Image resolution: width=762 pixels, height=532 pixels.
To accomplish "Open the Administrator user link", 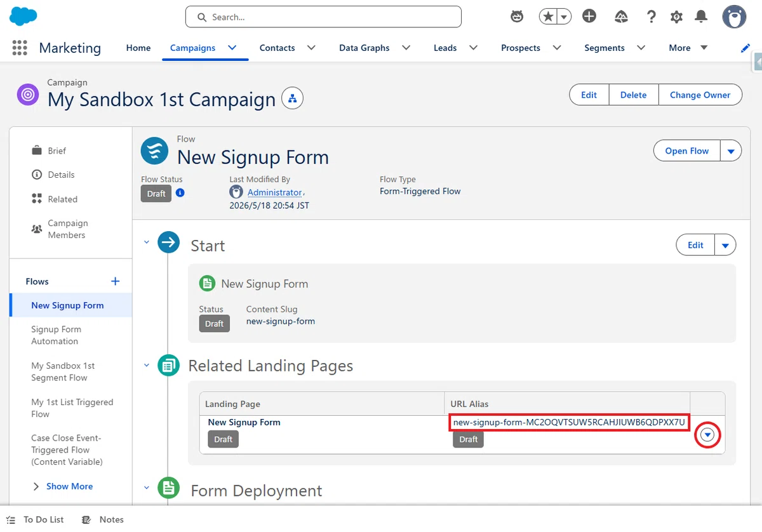I will pos(275,192).
